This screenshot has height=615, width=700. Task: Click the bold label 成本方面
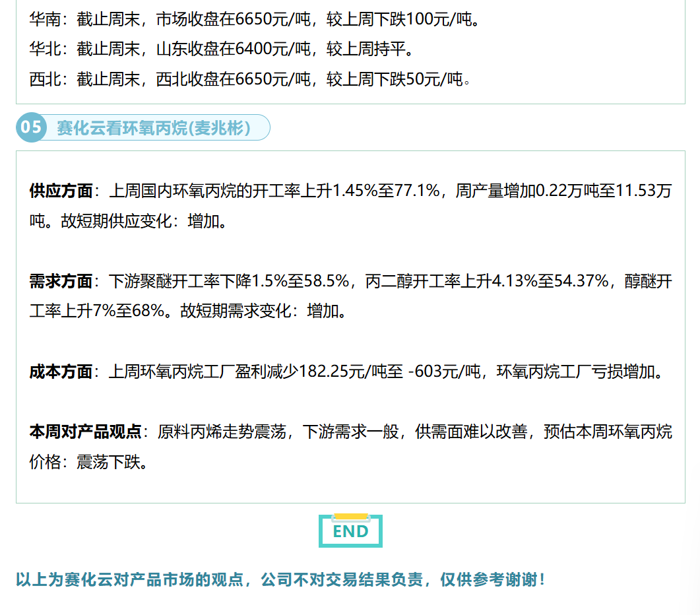(61, 372)
